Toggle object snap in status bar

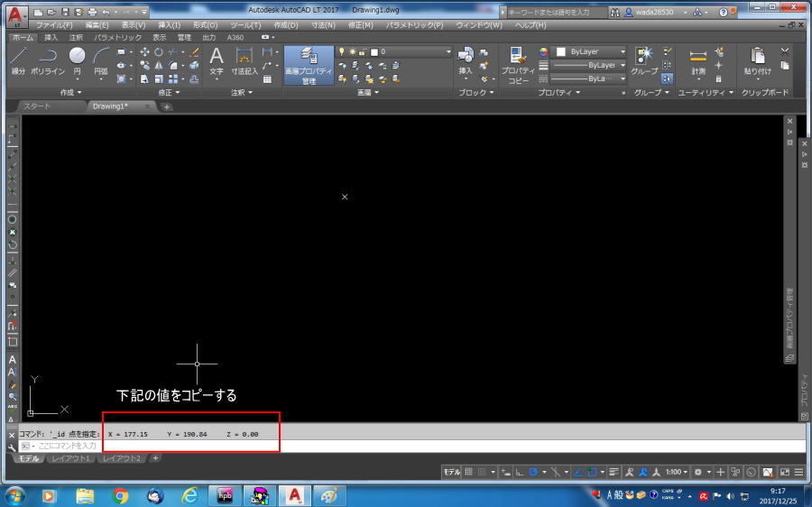(592, 472)
